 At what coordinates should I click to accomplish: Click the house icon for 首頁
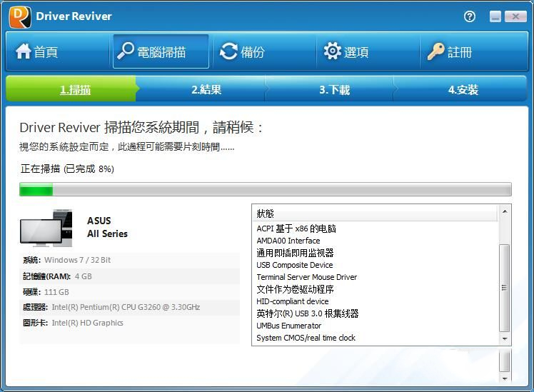23,51
